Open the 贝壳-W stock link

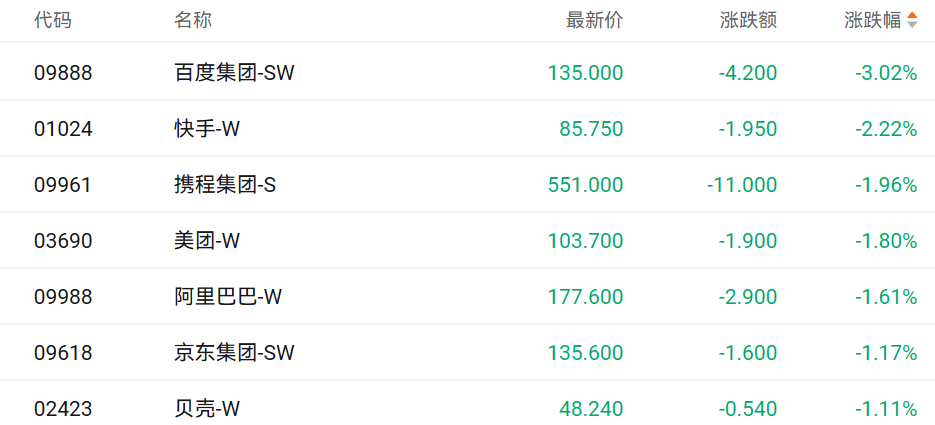click(207, 408)
